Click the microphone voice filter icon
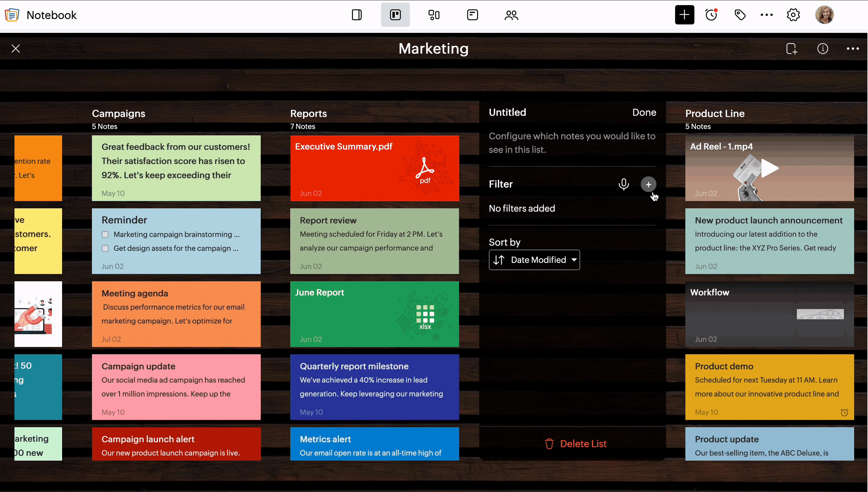 [x=624, y=184]
